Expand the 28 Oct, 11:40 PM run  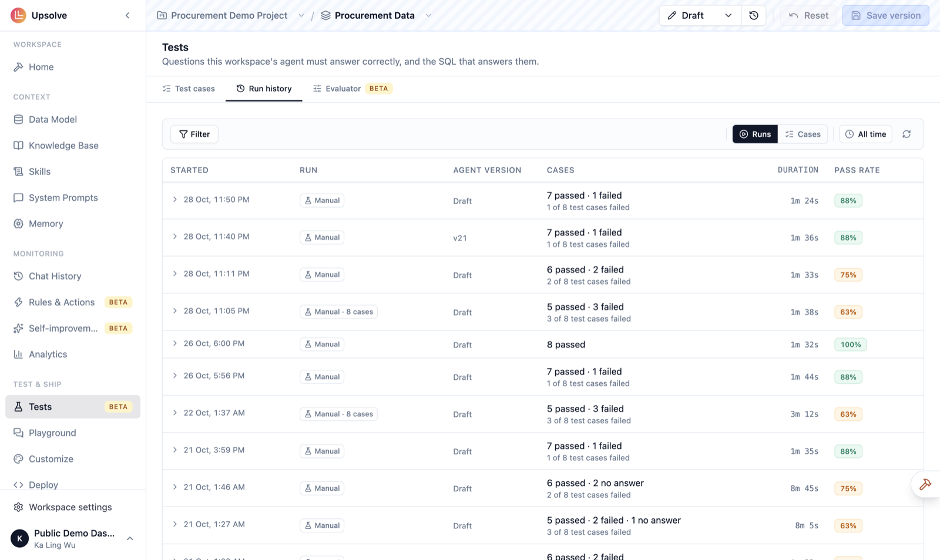click(174, 237)
